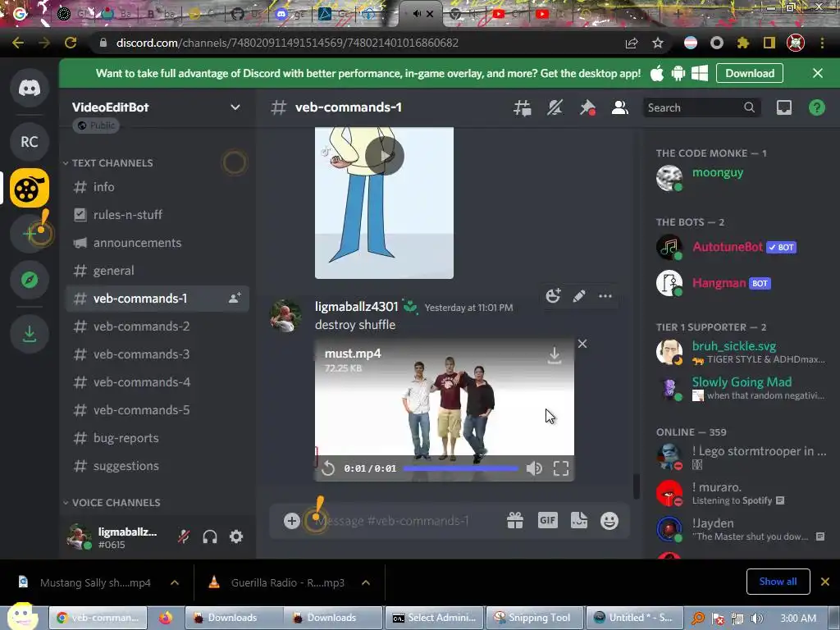Click the attach file plus button

tap(292, 521)
